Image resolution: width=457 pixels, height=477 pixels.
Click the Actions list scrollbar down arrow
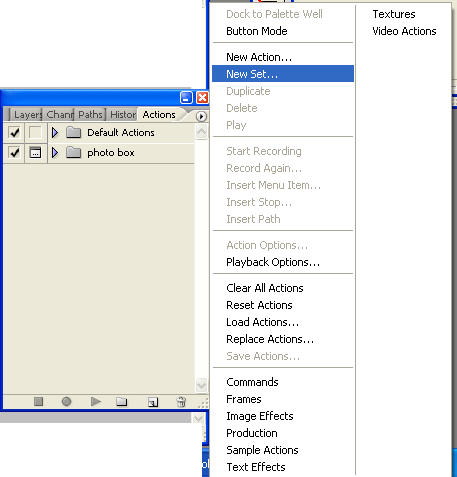[201, 385]
